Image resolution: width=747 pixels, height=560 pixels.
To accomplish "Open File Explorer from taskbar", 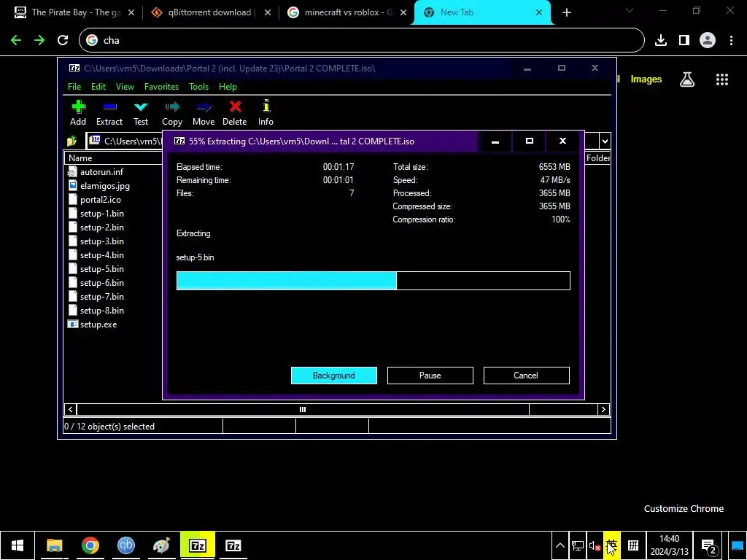I will click(54, 545).
